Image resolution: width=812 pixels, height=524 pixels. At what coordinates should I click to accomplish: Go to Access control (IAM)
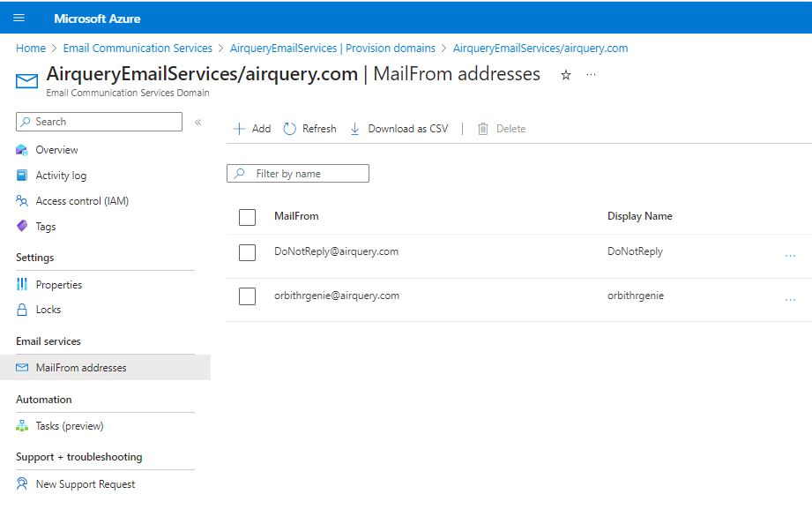click(x=82, y=201)
